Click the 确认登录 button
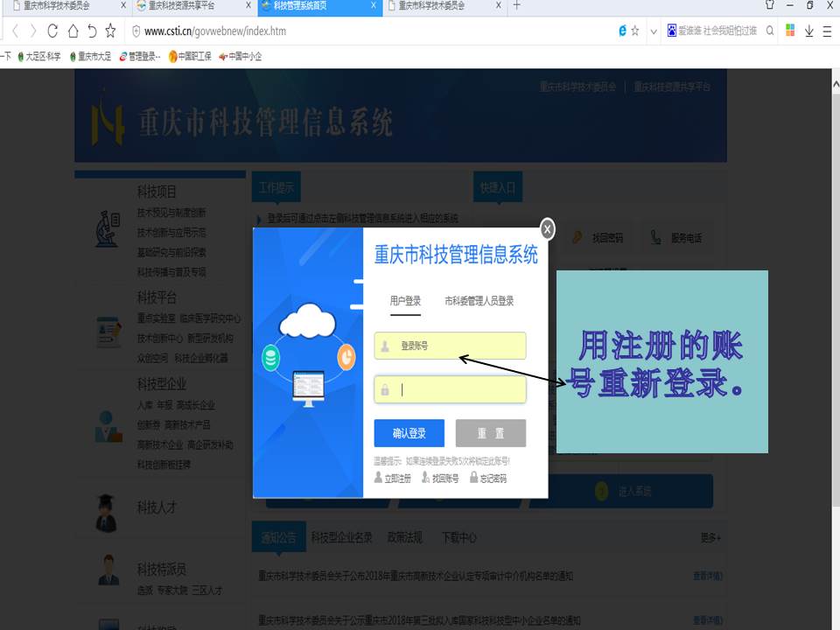840x630 pixels. (x=409, y=433)
